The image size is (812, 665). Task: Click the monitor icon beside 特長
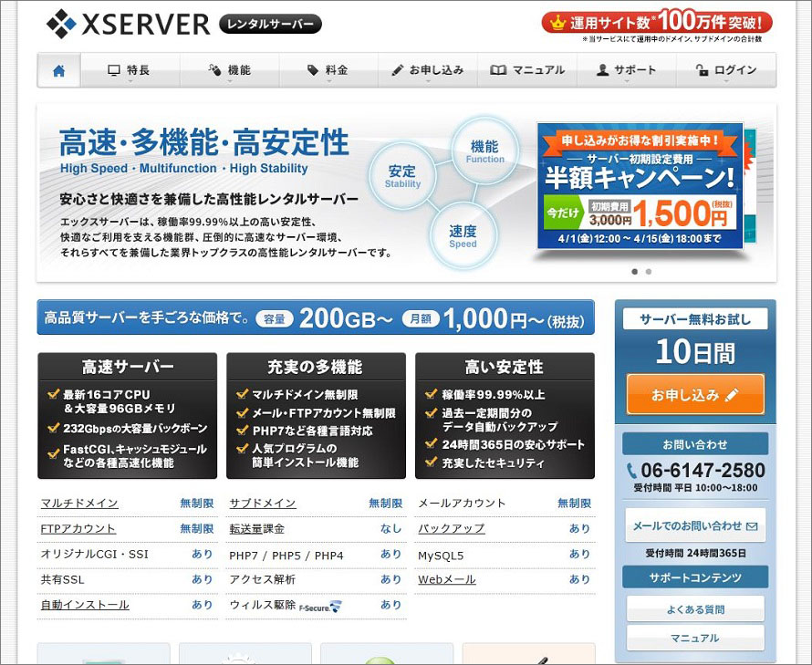point(114,70)
